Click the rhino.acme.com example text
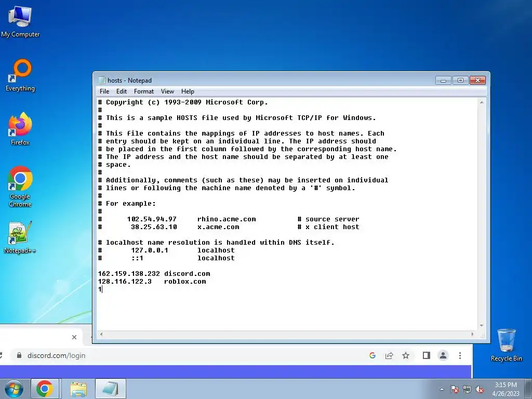This screenshot has height=399, width=532. point(227,219)
